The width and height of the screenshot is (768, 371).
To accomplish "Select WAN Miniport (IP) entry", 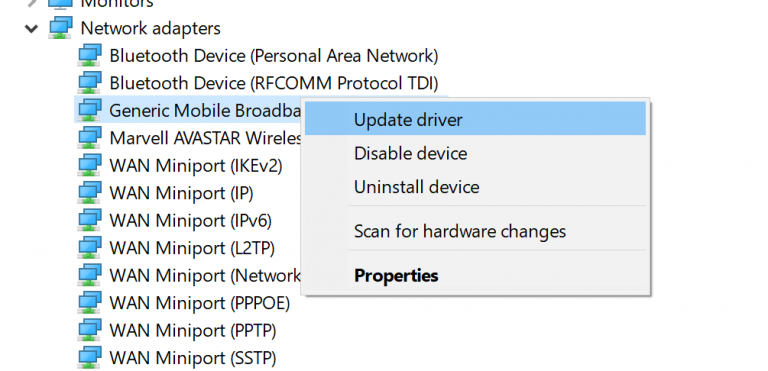I will [181, 193].
